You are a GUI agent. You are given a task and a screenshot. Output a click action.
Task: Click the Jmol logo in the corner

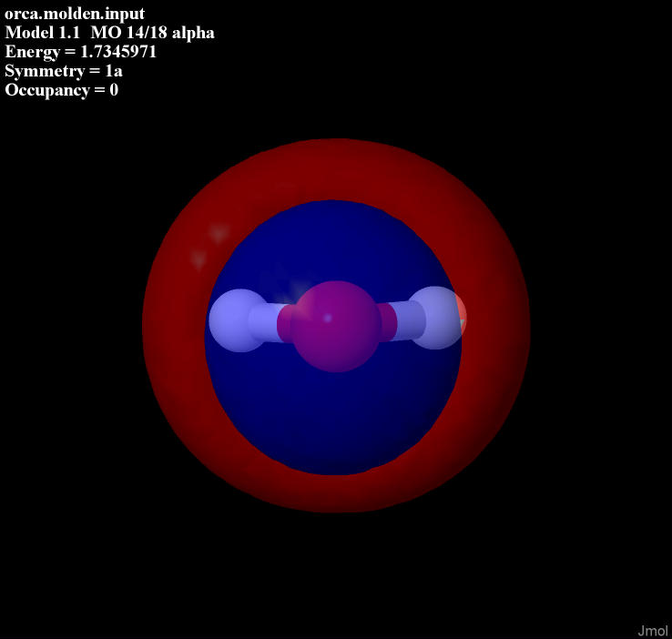pyautogui.click(x=652, y=631)
